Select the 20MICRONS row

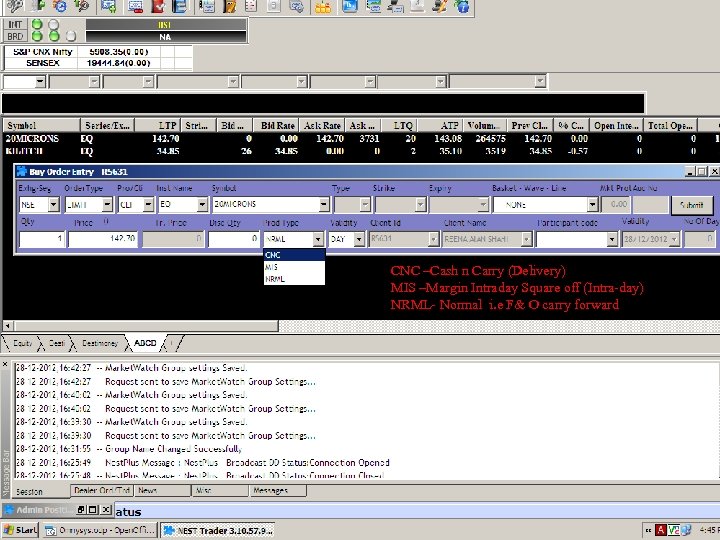point(360,138)
